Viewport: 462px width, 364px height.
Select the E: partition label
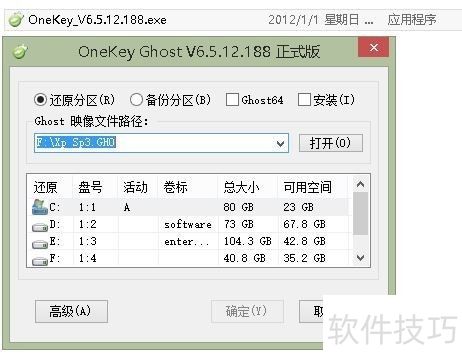point(55,241)
